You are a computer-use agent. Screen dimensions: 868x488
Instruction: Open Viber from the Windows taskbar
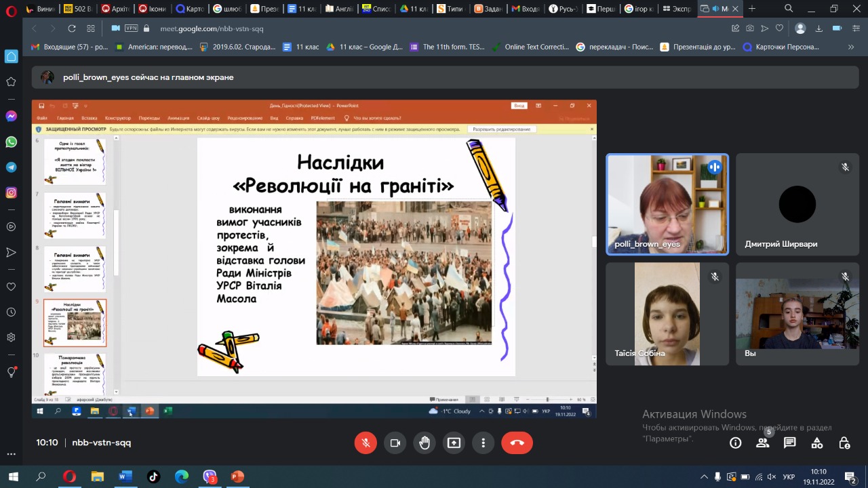pyautogui.click(x=210, y=476)
